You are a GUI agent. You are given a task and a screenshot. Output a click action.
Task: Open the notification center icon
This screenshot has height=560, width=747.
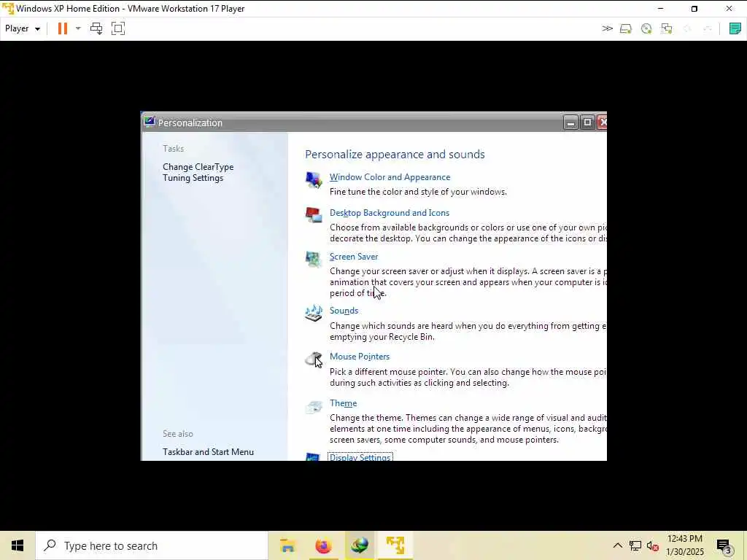(724, 545)
